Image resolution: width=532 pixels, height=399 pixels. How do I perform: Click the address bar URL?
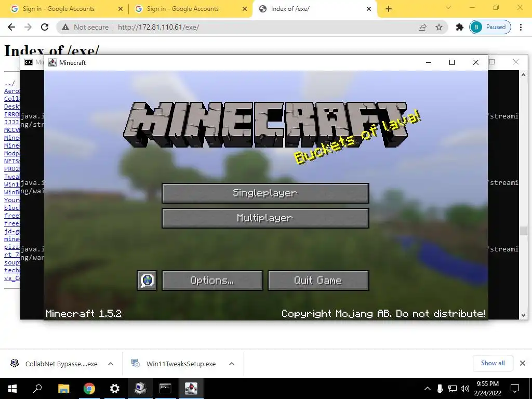click(158, 27)
